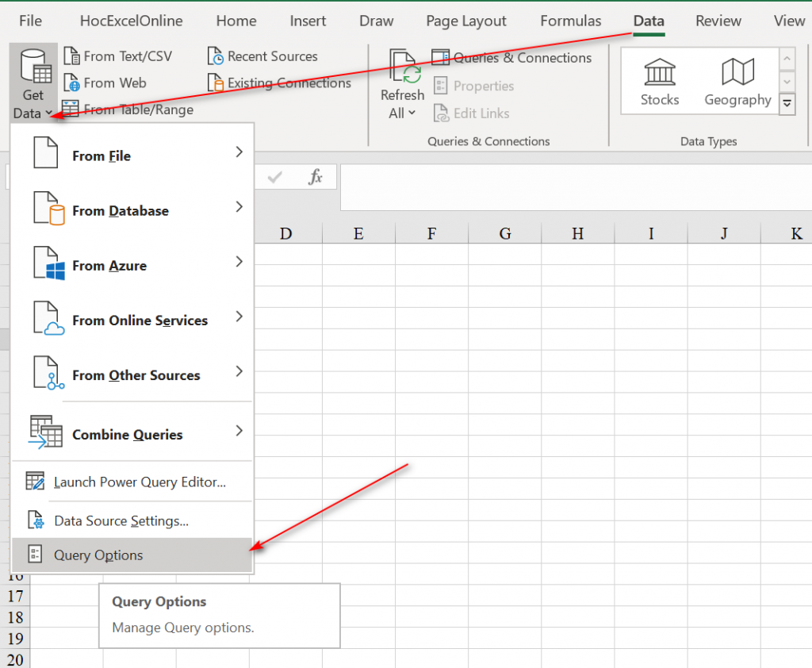The height and width of the screenshot is (668, 812).
Task: Expand chevron beside From Database
Action: tap(239, 207)
